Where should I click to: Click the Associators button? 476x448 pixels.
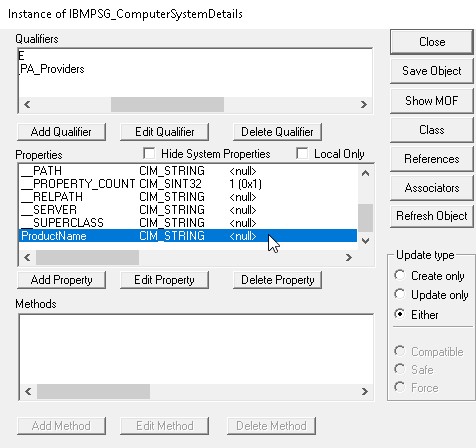tap(432, 188)
